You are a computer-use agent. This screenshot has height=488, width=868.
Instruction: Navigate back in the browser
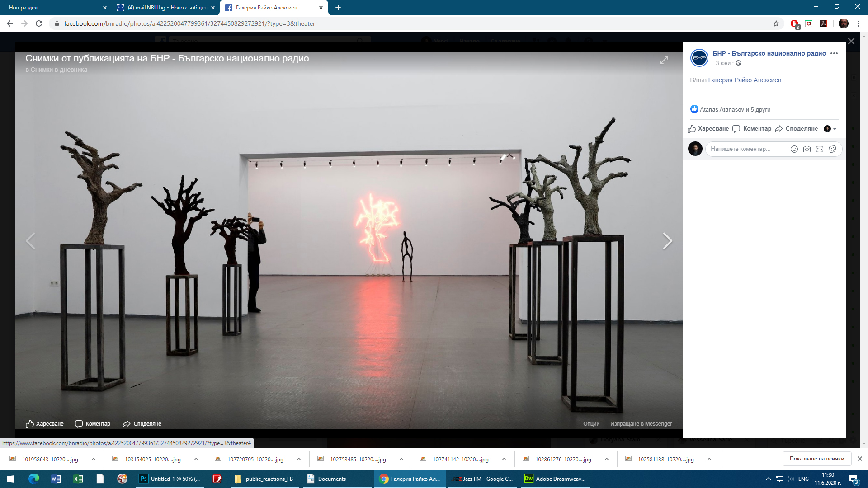click(10, 23)
